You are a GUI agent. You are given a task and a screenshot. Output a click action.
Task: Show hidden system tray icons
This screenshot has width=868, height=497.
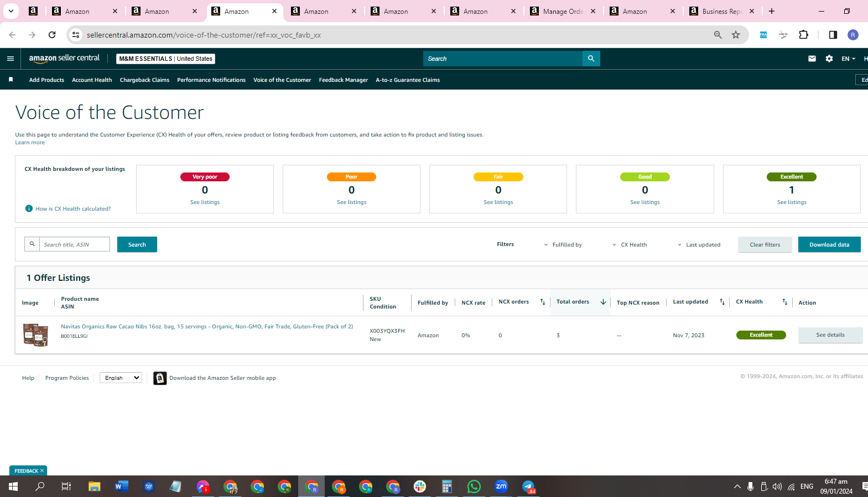737,486
